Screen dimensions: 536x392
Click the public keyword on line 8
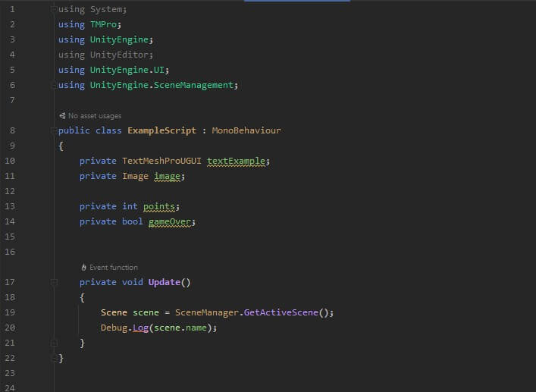(x=74, y=130)
